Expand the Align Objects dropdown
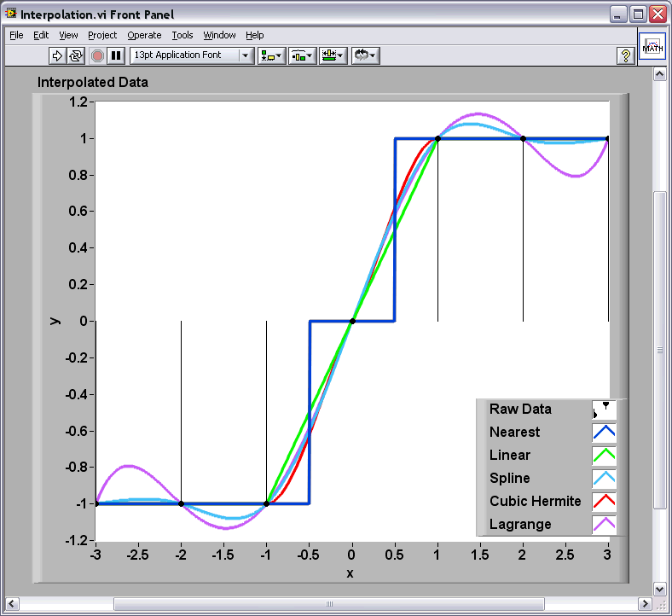Image resolution: width=672 pixels, height=616 pixels. click(272, 55)
